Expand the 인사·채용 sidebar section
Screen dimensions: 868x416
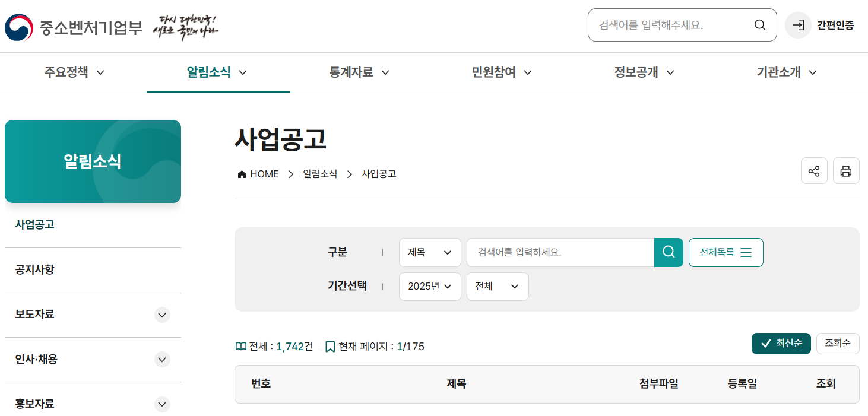tap(162, 360)
